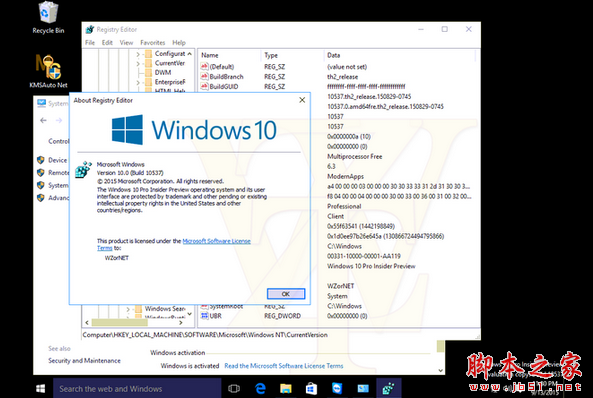Click the tree pane scroll-down arrow
This screenshot has height=398, width=593.
pyautogui.click(x=189, y=314)
